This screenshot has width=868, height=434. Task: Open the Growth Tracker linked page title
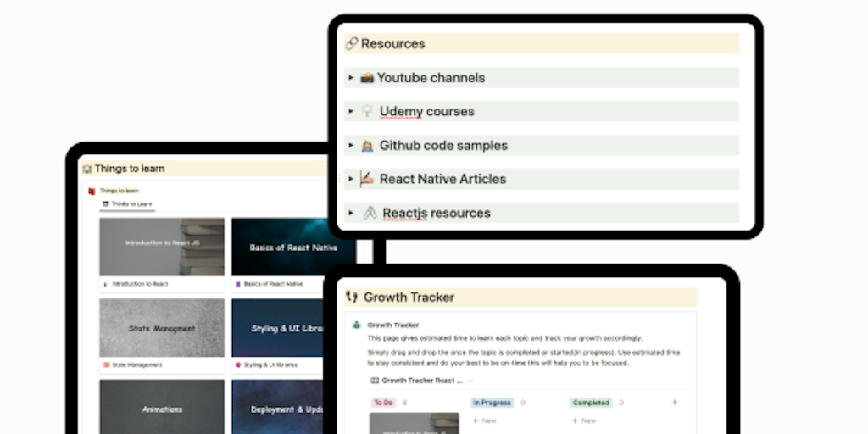coord(393,325)
